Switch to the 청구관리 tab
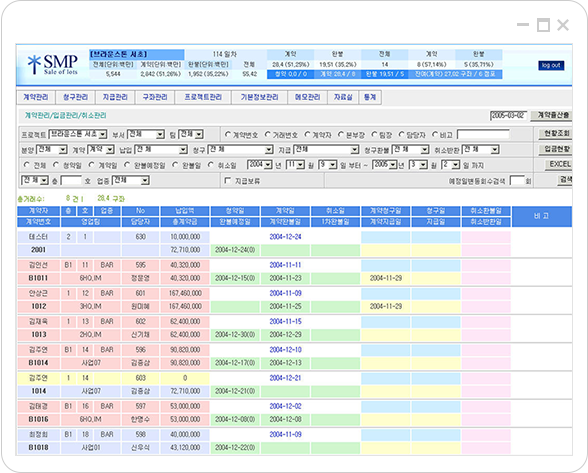The image size is (588, 473). 75,97
